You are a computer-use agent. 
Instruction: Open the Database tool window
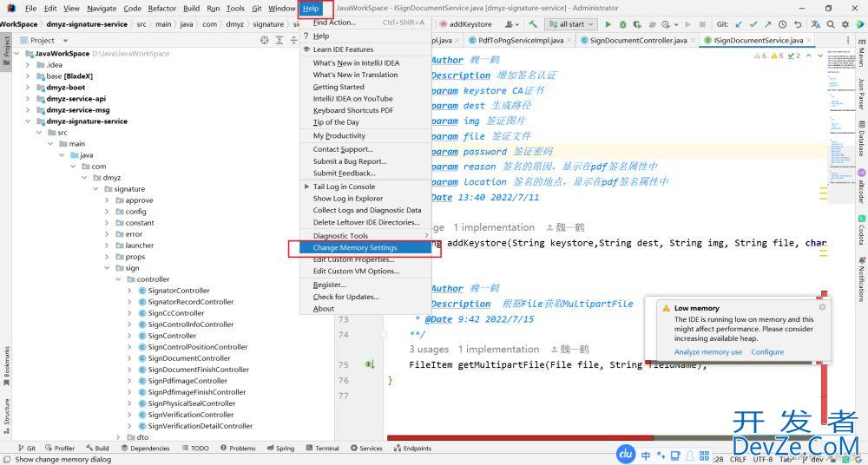point(861,139)
